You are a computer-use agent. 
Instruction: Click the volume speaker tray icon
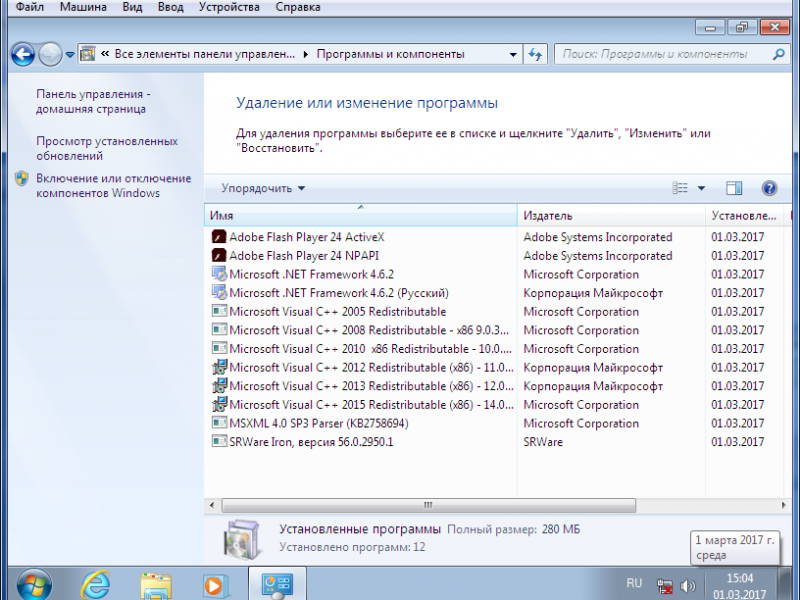click(688, 587)
